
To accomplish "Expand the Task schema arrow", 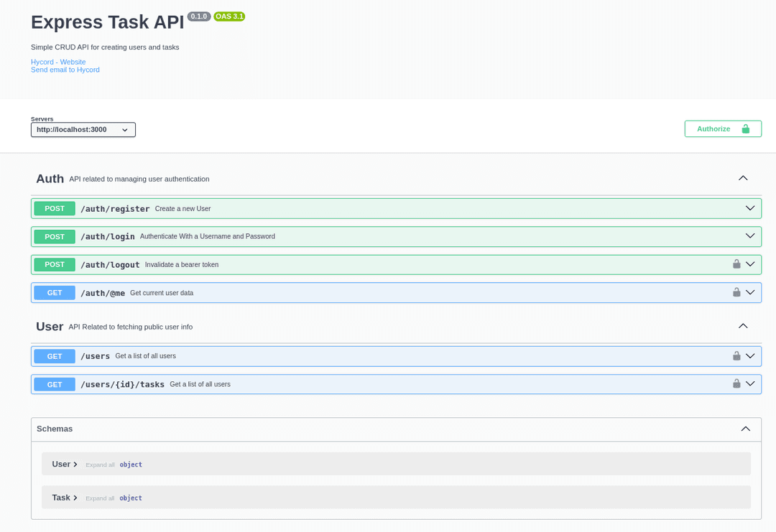I will [x=75, y=498].
